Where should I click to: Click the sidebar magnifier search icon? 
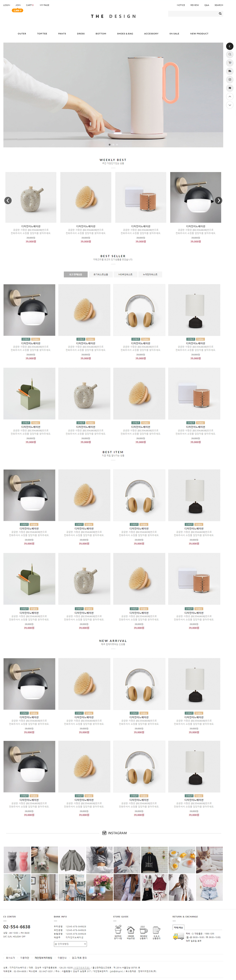(x=230, y=54)
